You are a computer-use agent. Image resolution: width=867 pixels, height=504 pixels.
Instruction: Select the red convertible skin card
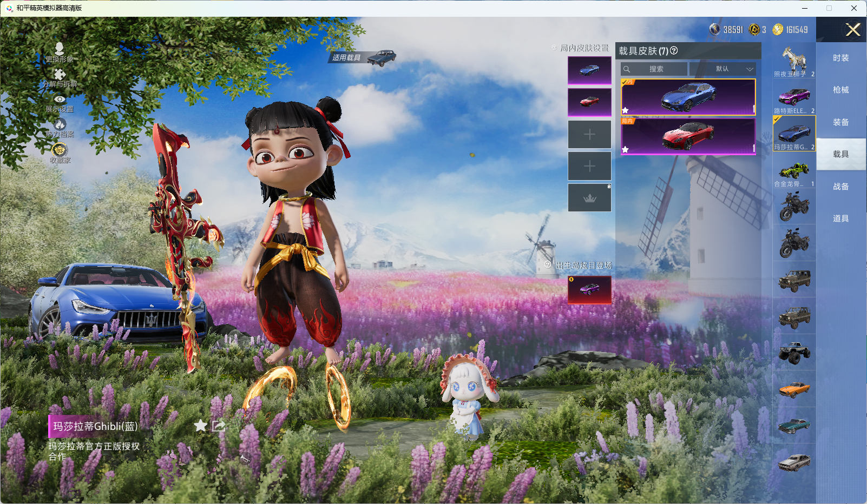click(x=688, y=136)
